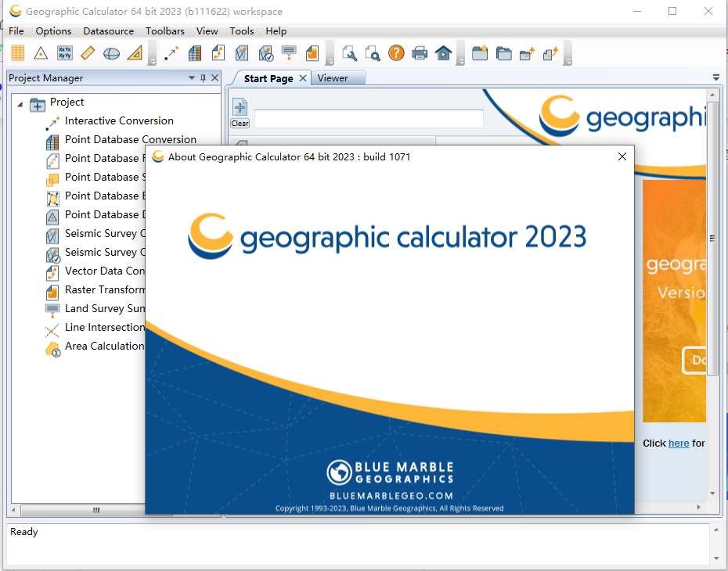Select the ruler icon in the toolbar

88,53
